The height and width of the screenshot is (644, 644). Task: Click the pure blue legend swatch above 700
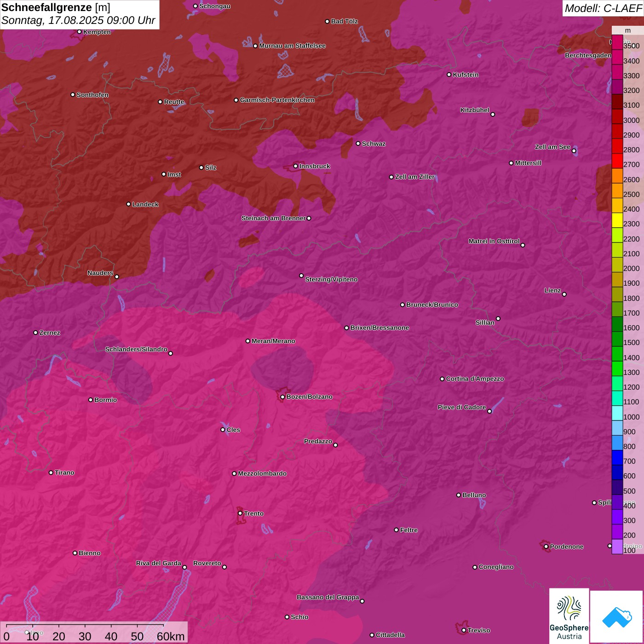pyautogui.click(x=617, y=458)
